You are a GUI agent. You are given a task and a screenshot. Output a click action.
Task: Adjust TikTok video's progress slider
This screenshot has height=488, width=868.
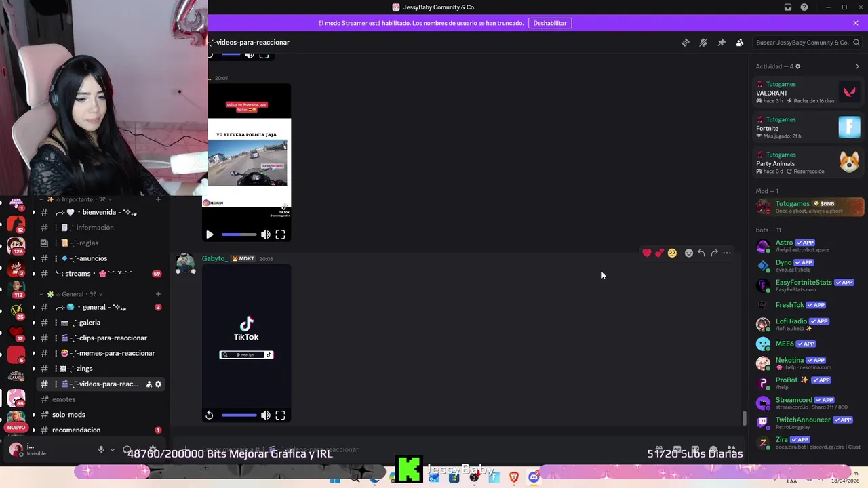coord(239,415)
